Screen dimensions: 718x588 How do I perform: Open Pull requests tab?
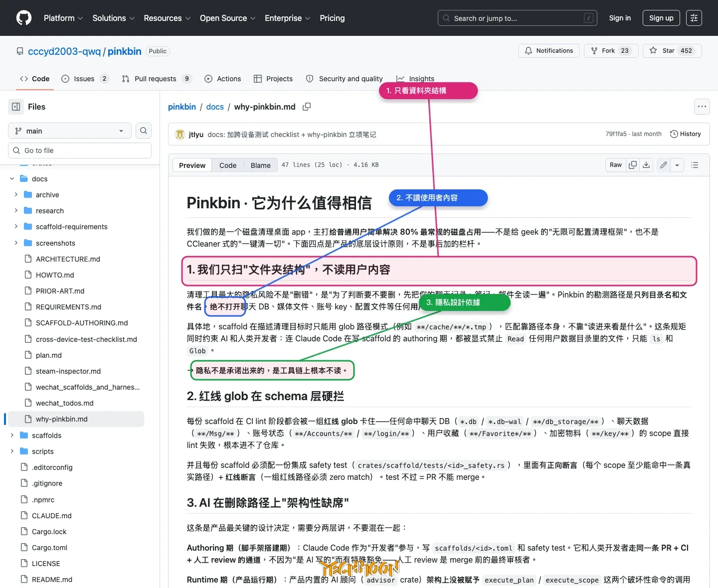tap(157, 79)
